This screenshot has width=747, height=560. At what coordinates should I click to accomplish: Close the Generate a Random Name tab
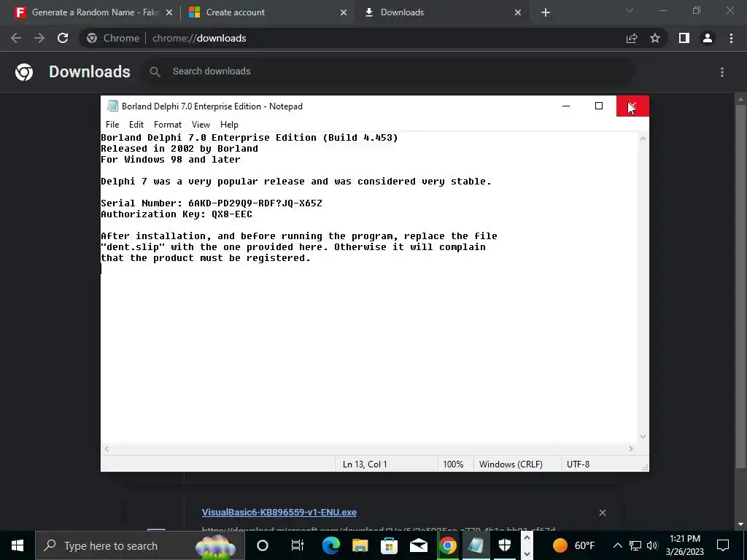(169, 12)
